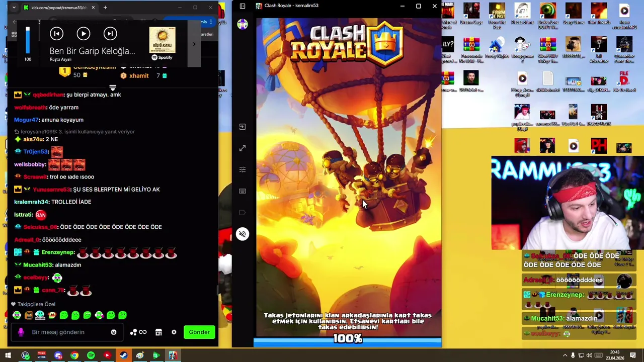The height and width of the screenshot is (362, 644).
Task: Adjust the blue volume slider at 100
Action: [x=28, y=40]
